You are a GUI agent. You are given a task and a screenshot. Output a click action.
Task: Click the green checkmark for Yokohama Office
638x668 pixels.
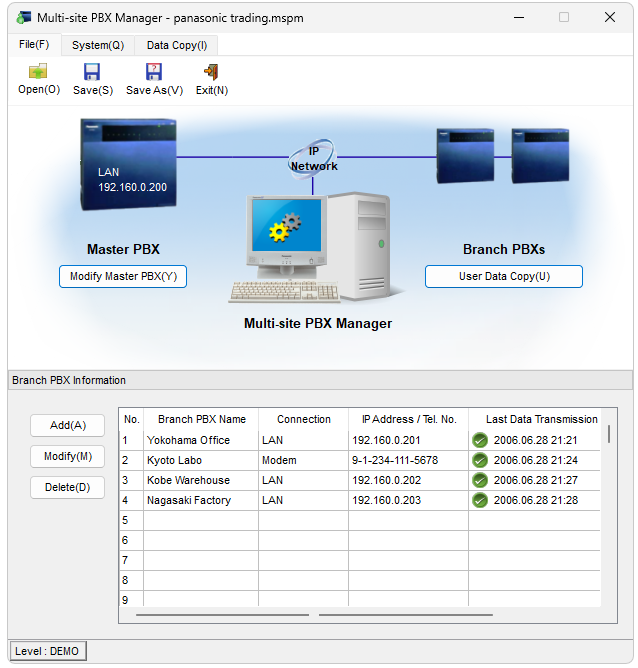pyautogui.click(x=480, y=440)
